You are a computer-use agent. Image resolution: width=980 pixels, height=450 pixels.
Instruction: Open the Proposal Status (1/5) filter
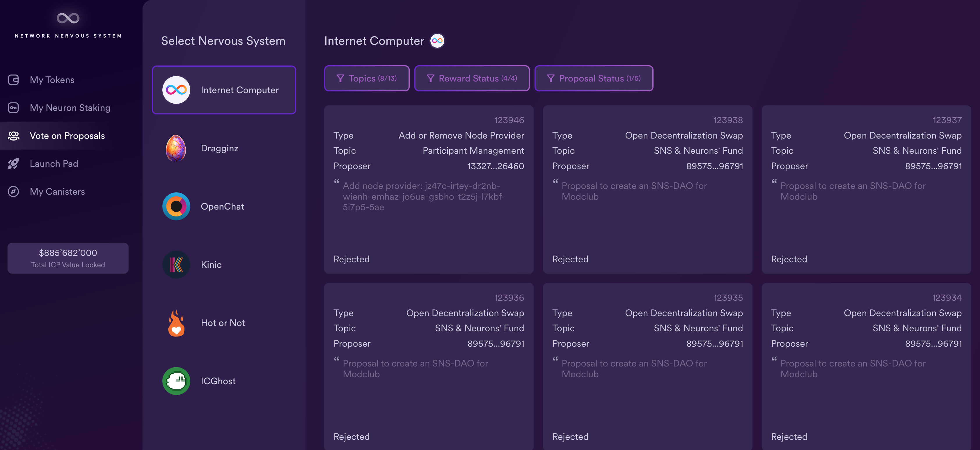click(594, 78)
